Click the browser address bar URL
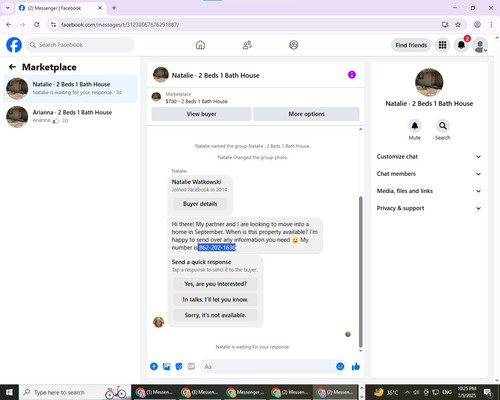Screen dimensions: 500x400 pyautogui.click(x=120, y=25)
